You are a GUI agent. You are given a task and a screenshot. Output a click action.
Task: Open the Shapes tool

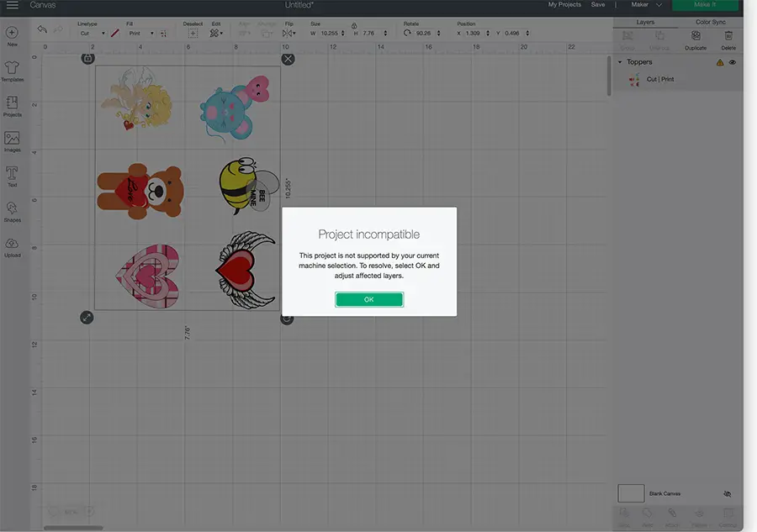click(12, 212)
